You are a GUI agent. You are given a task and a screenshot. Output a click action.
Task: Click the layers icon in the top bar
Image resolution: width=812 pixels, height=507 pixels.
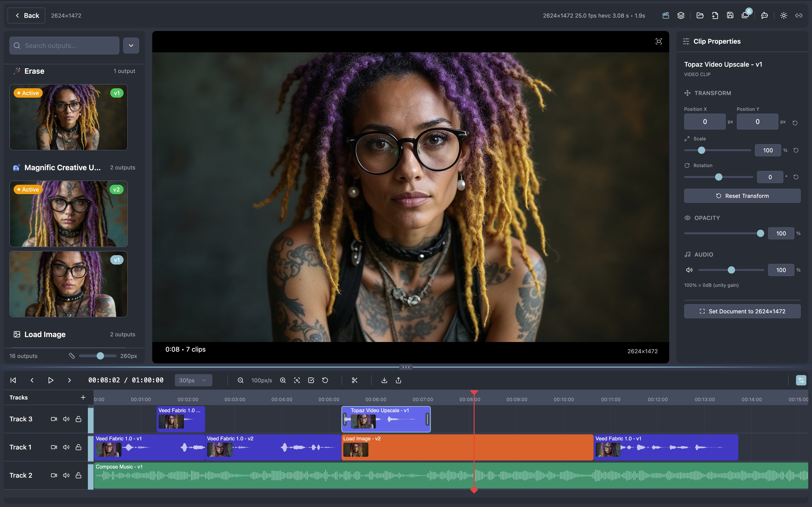pos(681,15)
